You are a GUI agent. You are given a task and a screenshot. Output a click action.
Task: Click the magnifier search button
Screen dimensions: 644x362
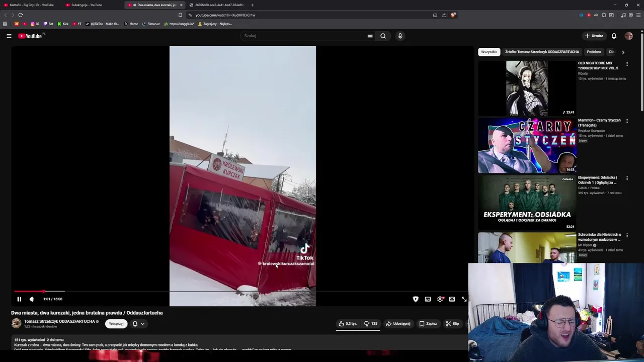[383, 36]
